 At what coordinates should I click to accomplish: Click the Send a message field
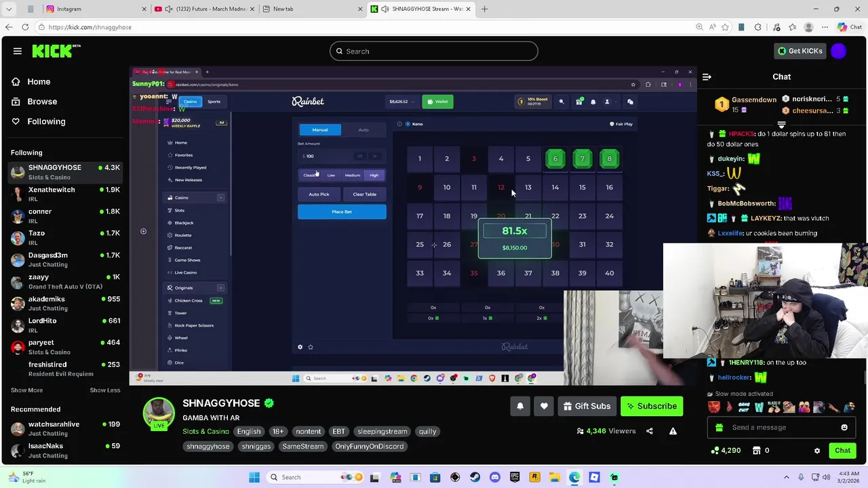782,428
